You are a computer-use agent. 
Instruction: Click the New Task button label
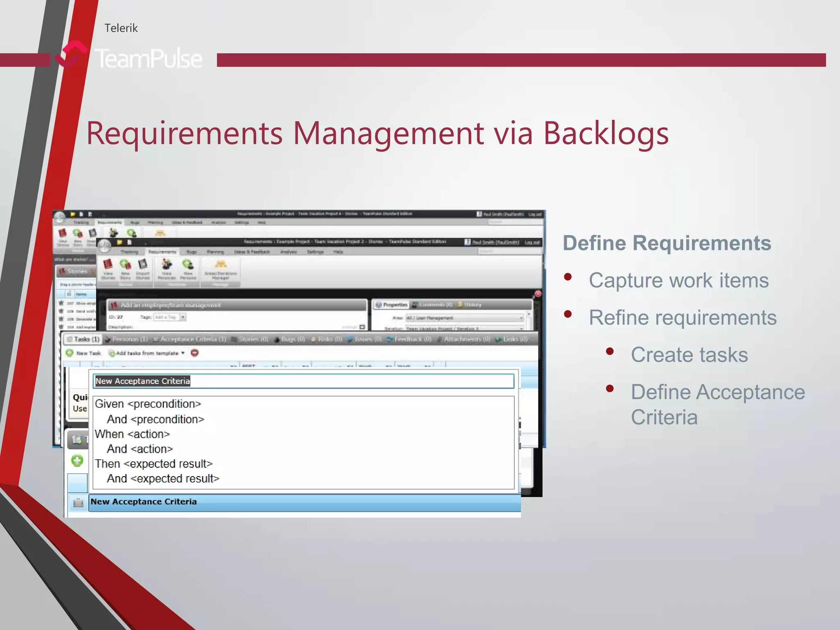point(88,353)
